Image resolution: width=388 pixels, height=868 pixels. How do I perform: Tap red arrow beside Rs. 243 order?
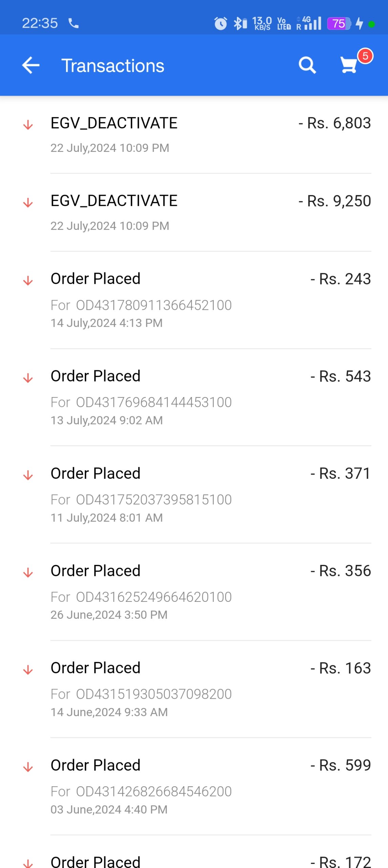[28, 281]
